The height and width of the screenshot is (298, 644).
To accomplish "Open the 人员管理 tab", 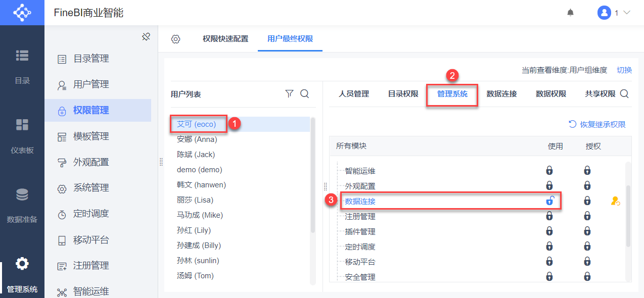I will tap(354, 94).
